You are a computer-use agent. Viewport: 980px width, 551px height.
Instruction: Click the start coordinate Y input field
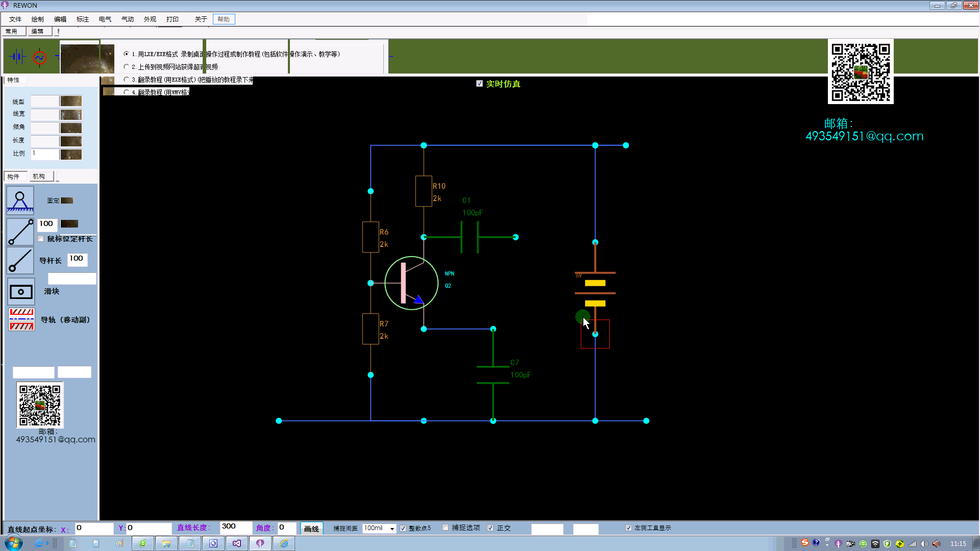149,528
